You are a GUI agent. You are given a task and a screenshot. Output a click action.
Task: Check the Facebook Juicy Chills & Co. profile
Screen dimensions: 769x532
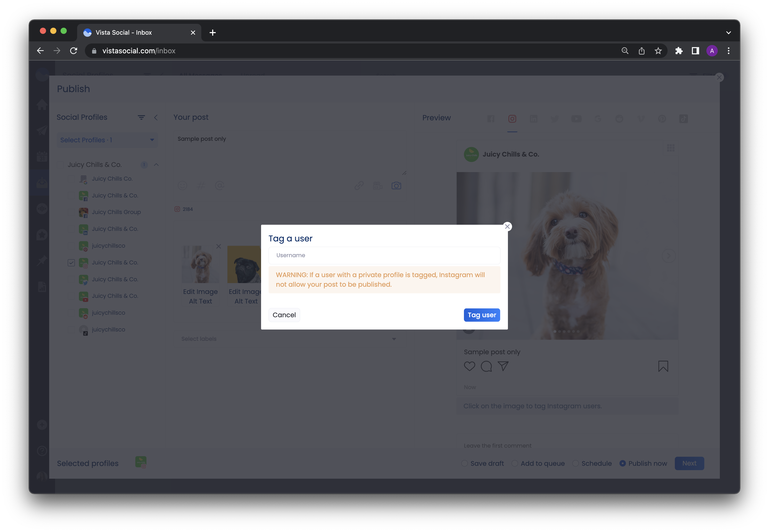(x=71, y=195)
